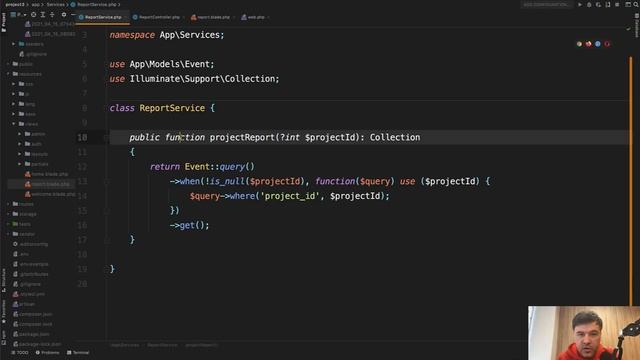Switch to ReportService.php editor tab

coord(103,17)
